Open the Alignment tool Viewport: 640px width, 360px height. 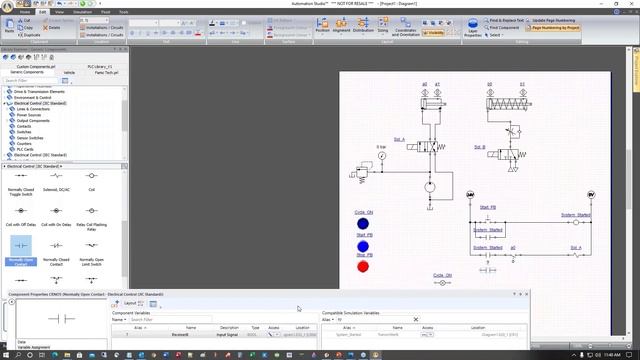pos(341,25)
